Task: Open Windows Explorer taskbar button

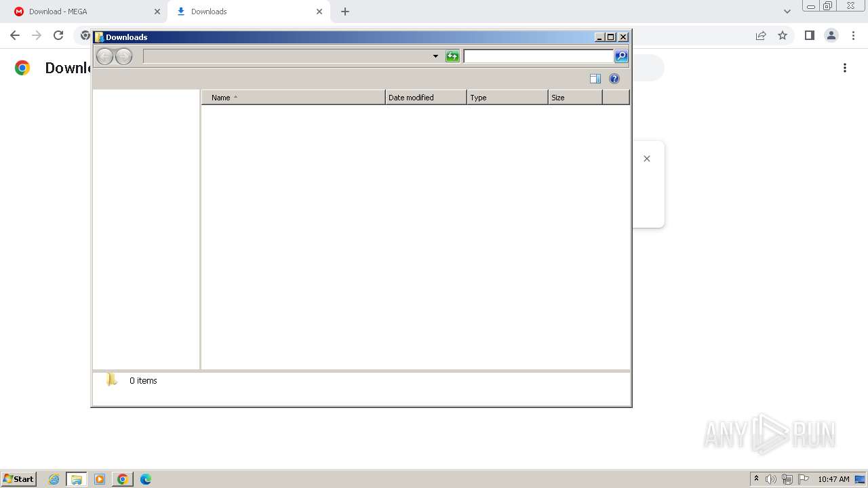Action: [x=77, y=479]
